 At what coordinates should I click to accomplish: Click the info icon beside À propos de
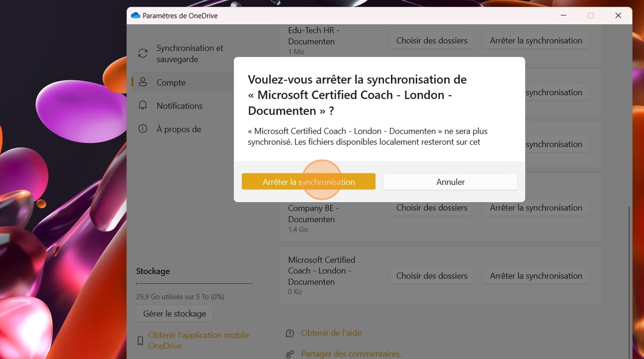pos(143,129)
